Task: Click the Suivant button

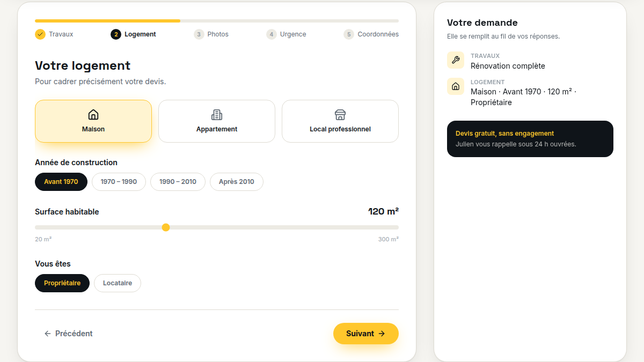Action: point(366,334)
